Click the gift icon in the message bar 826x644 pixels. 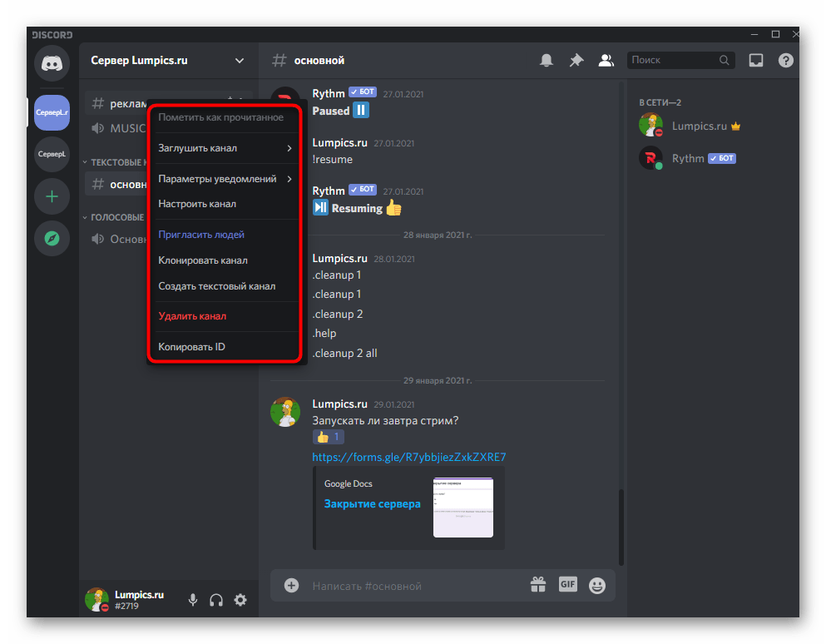[537, 585]
